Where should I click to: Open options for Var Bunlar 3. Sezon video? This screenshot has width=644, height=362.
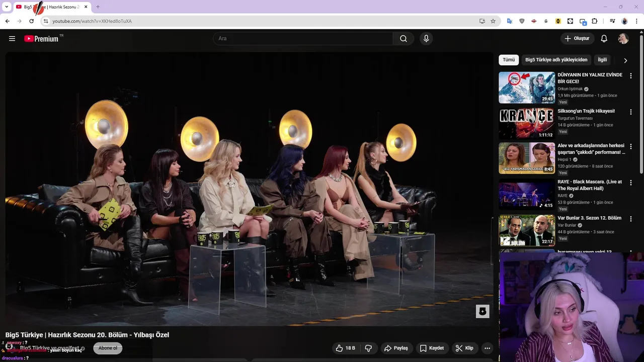coord(631,219)
